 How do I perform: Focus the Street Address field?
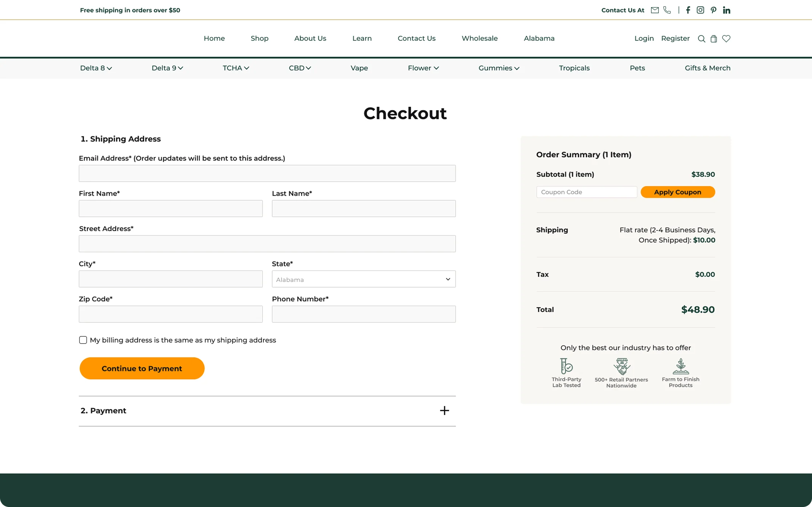coord(267,244)
